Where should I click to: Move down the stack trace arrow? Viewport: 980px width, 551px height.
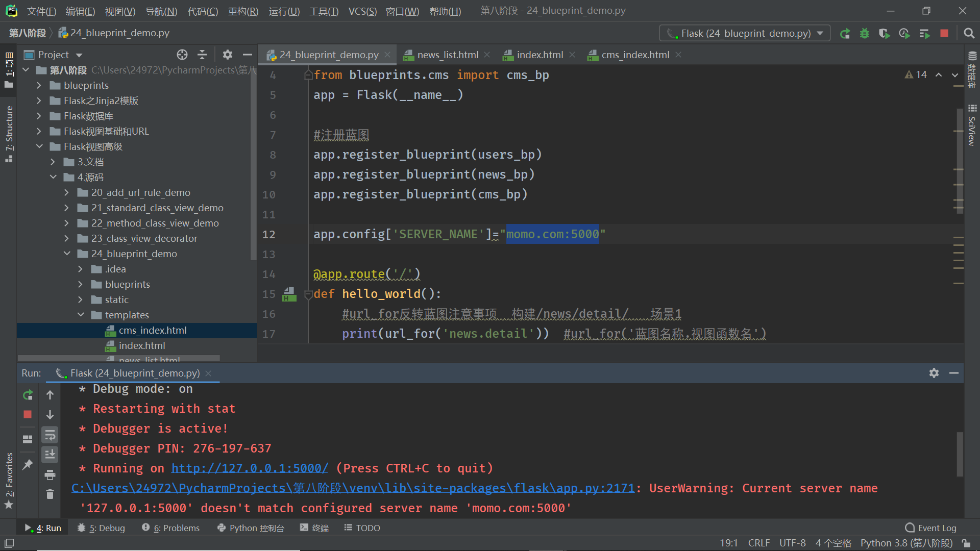[x=50, y=414]
